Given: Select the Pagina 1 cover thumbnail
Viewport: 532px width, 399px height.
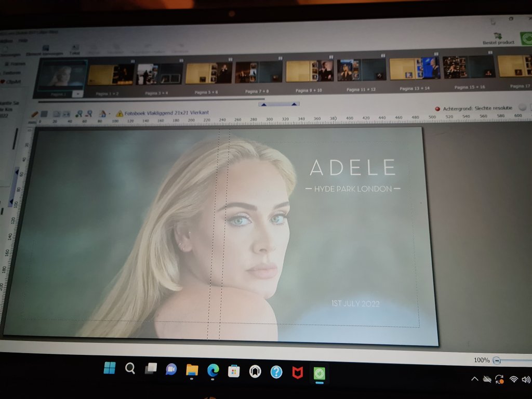Looking at the screenshot, I should (62, 75).
